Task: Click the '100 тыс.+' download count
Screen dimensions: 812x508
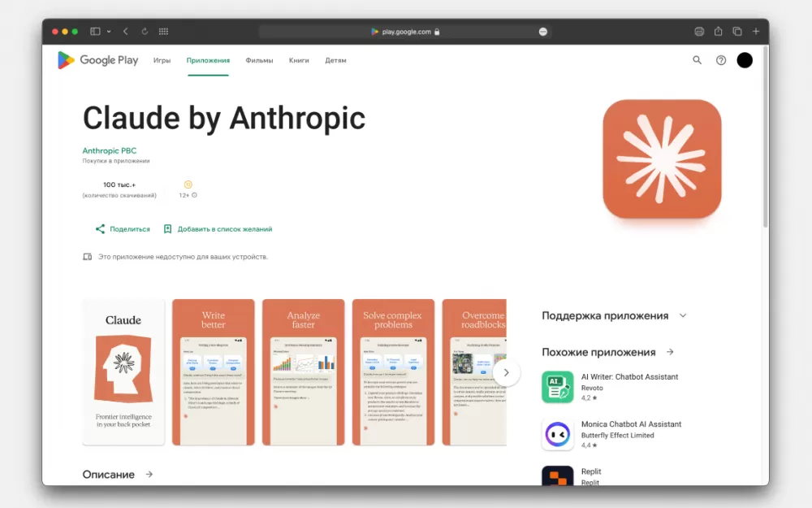Action: tap(119, 185)
